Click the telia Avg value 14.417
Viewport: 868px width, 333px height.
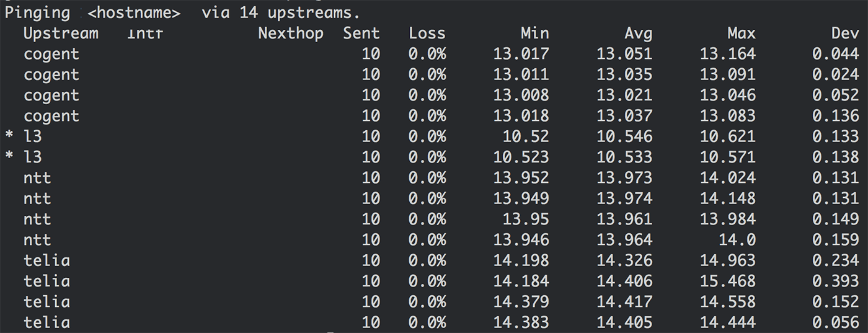point(624,302)
